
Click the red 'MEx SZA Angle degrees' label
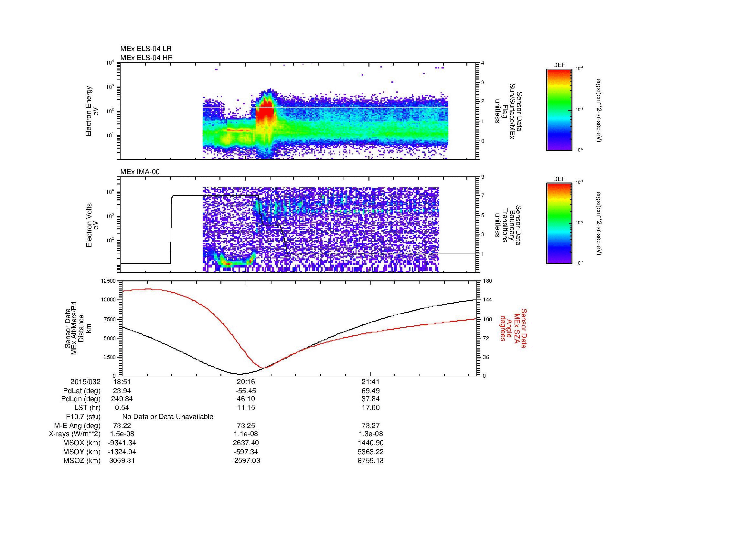pyautogui.click(x=513, y=328)
